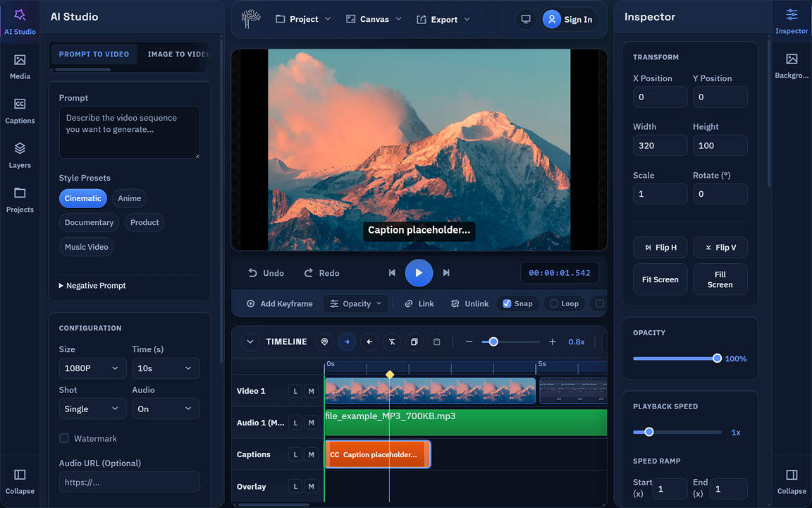Open the Export menu
This screenshot has height=508, width=812.
pos(443,19)
